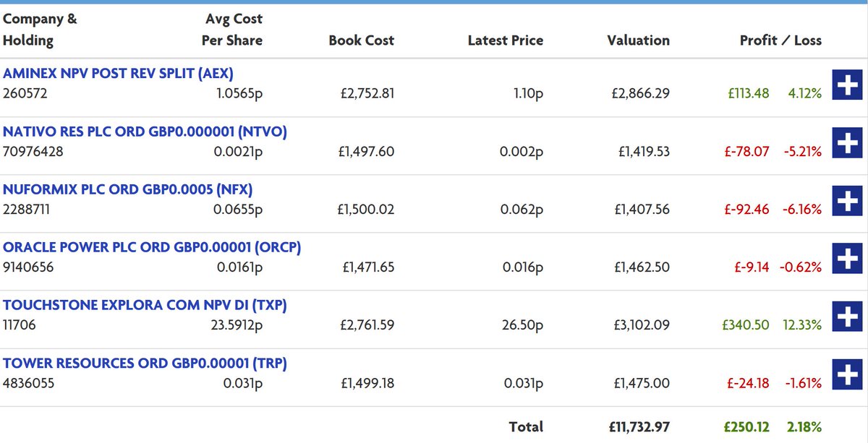Expand the TOWER RESOURCES row plus icon
This screenshot has height=443, width=868.
pyautogui.click(x=847, y=375)
